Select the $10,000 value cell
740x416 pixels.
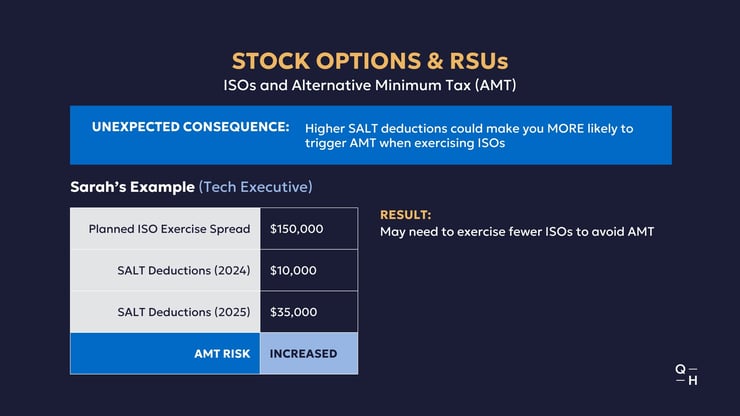309,271
